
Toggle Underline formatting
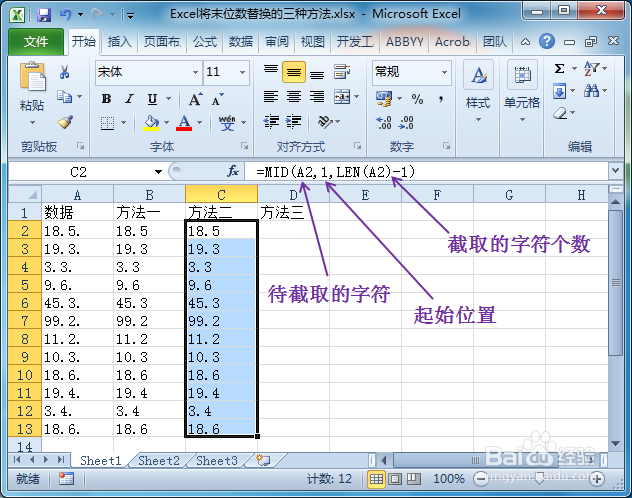point(152,99)
